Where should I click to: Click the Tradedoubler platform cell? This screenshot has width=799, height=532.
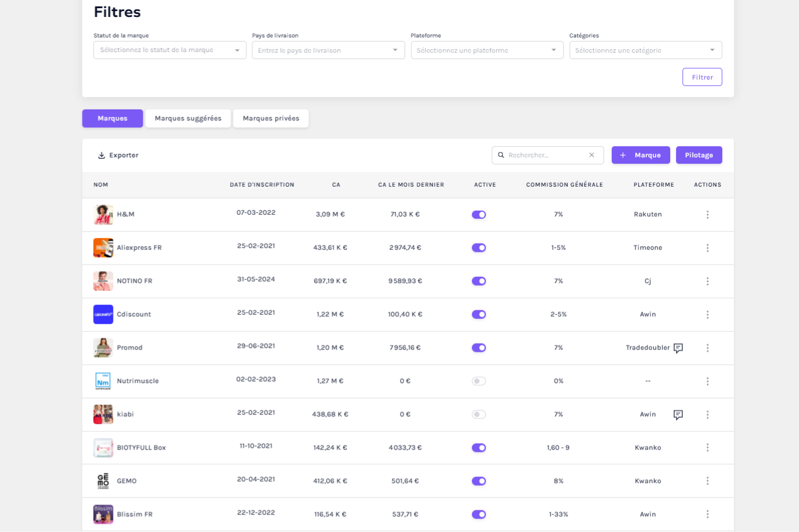coord(648,348)
